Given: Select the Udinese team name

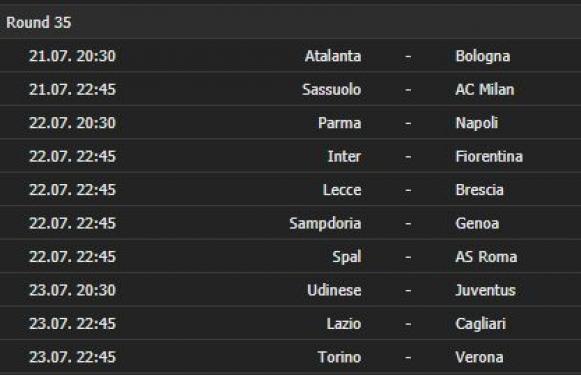Looking at the screenshot, I should point(334,290).
